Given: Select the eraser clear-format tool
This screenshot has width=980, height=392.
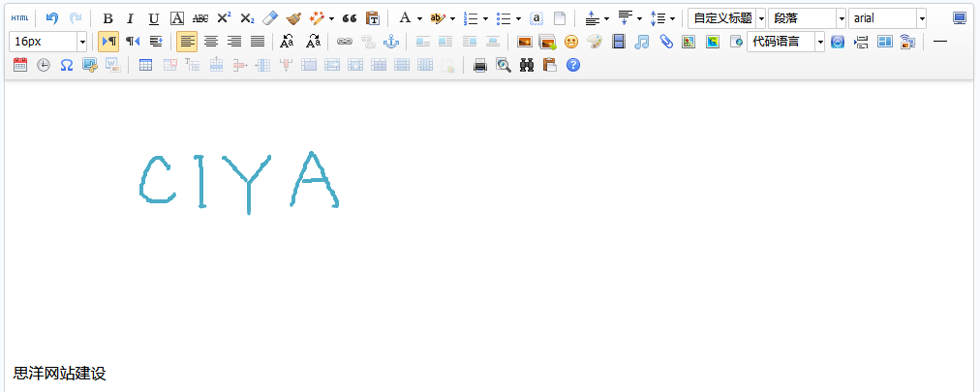Looking at the screenshot, I should 270,18.
